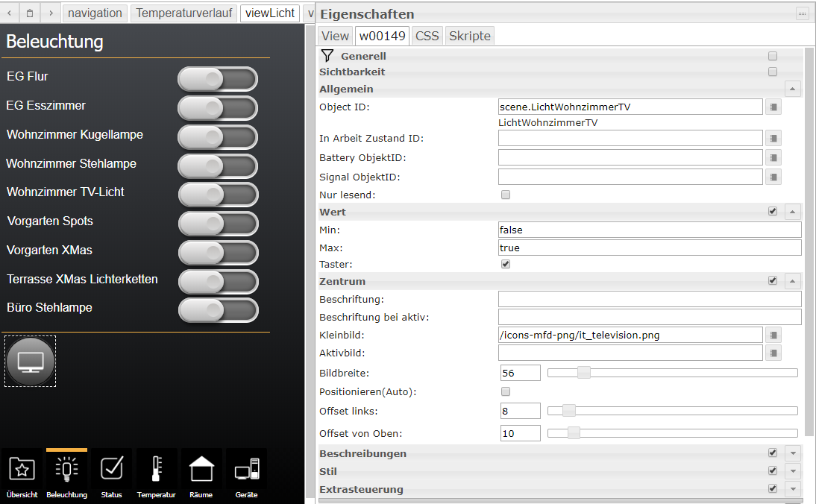Image resolution: width=816 pixels, height=504 pixels.
Task: Enable the Nur lesend checkbox
Action: pos(506,195)
